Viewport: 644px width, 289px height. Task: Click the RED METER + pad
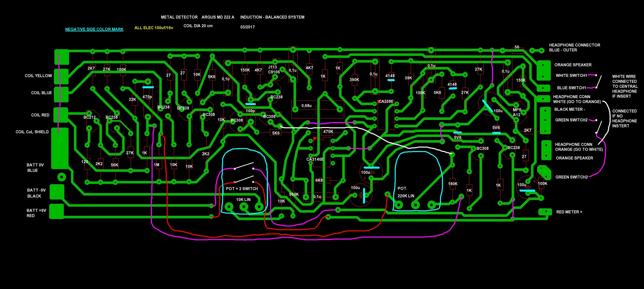[545, 212]
